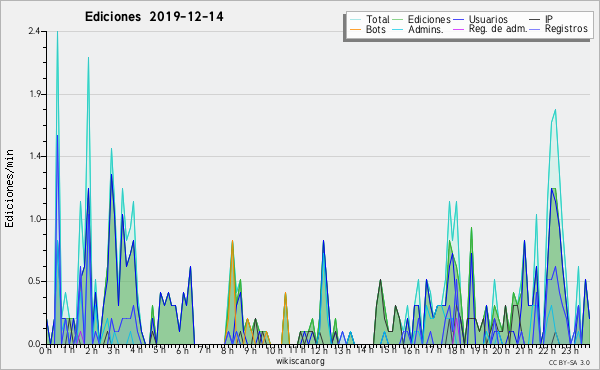Click the cyan Admins. legend line swatch
This screenshot has height=370, width=600.
coord(398,29)
